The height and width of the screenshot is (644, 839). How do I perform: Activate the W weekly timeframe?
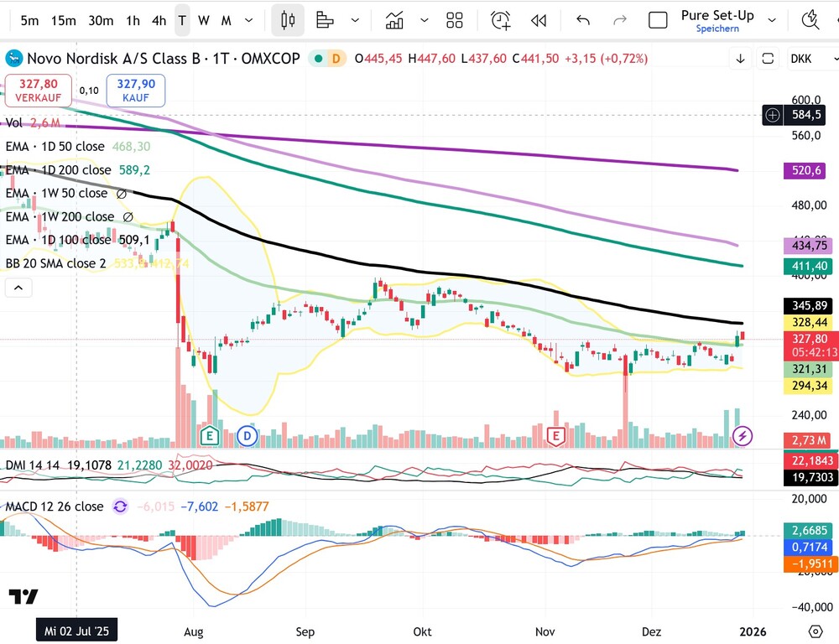202,20
